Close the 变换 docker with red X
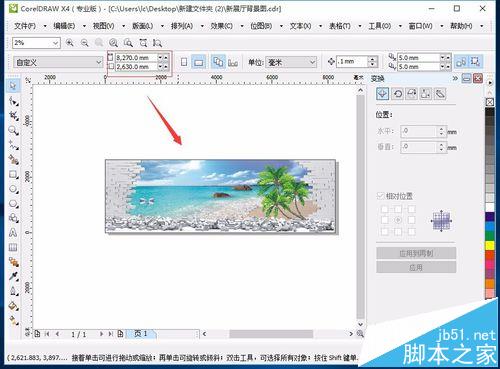 point(478,78)
